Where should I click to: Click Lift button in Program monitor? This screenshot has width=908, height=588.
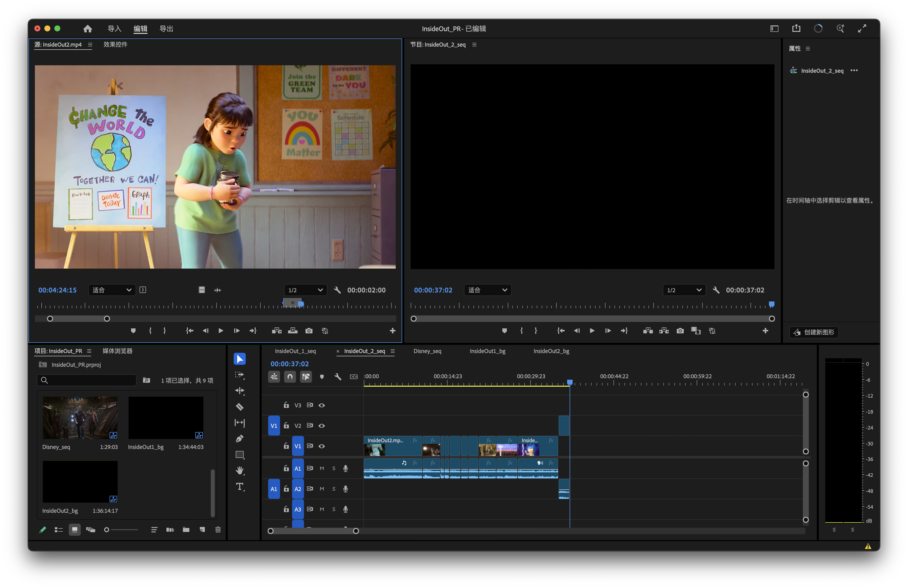[x=648, y=331]
